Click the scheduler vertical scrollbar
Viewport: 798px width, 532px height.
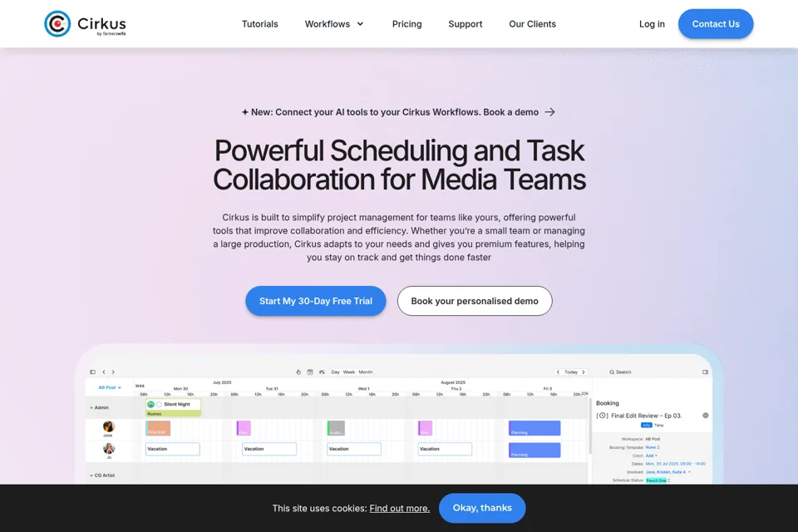[590, 426]
